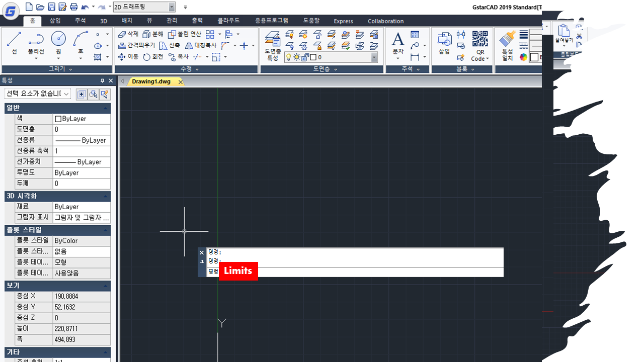The image size is (644, 362).
Task: Open the Express ribbon tab
Action: [344, 21]
